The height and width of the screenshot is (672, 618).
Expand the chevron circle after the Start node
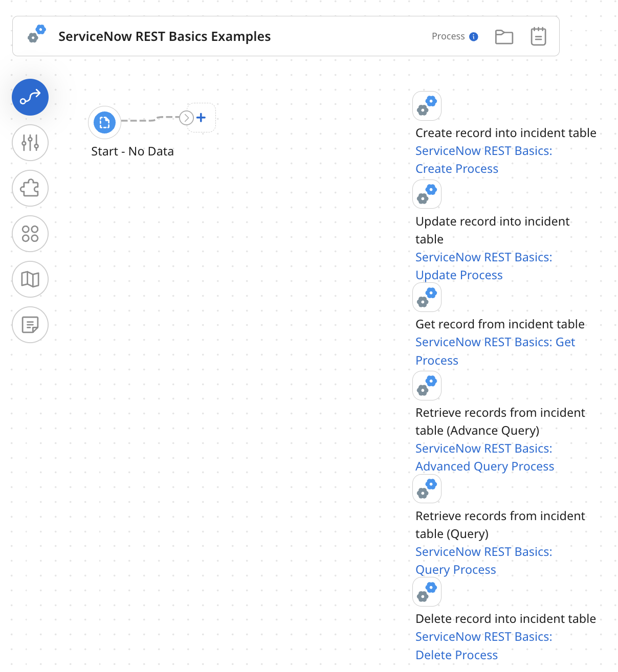pyautogui.click(x=186, y=118)
